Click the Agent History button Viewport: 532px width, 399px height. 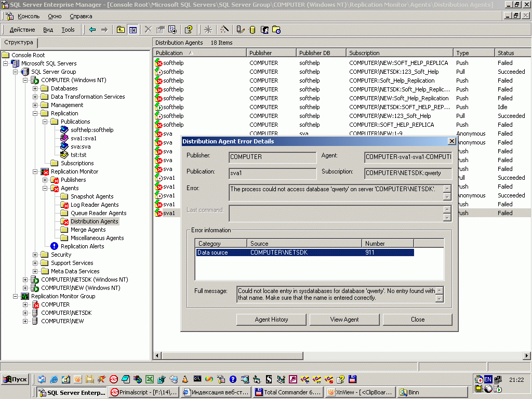tap(271, 320)
